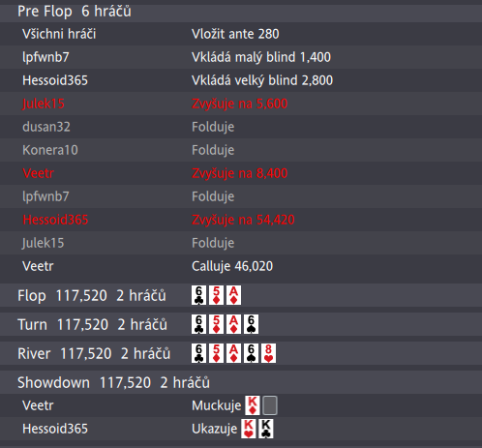Click the Ace of diamonds flop card
Viewport: 482px width, 448px height.
click(x=233, y=295)
